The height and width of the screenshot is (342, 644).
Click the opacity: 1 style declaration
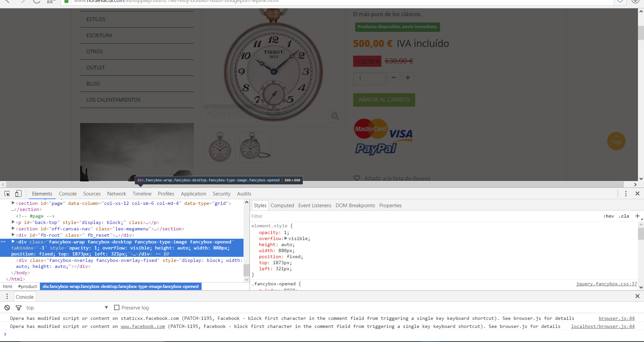pyautogui.click(x=274, y=233)
